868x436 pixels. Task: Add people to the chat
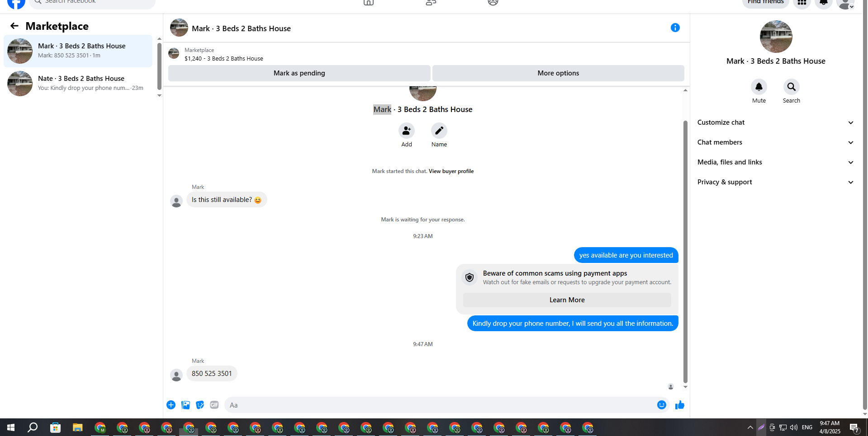pos(406,131)
